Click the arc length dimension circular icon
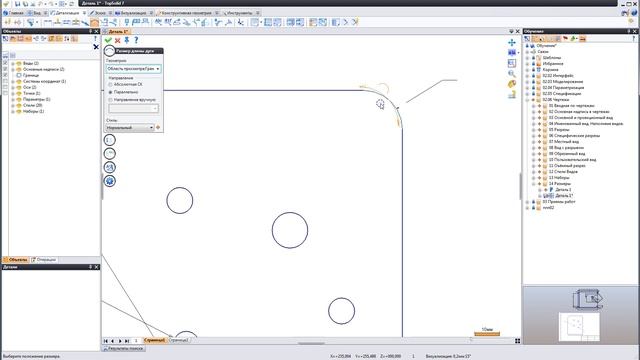This screenshot has width=640, height=360. (x=109, y=51)
